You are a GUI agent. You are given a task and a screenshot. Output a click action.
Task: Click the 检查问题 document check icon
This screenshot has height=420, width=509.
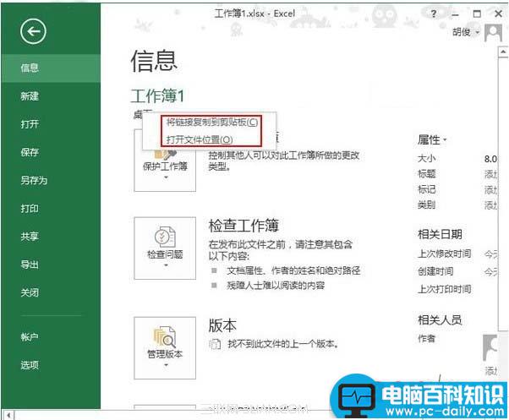pyautogui.click(x=165, y=237)
